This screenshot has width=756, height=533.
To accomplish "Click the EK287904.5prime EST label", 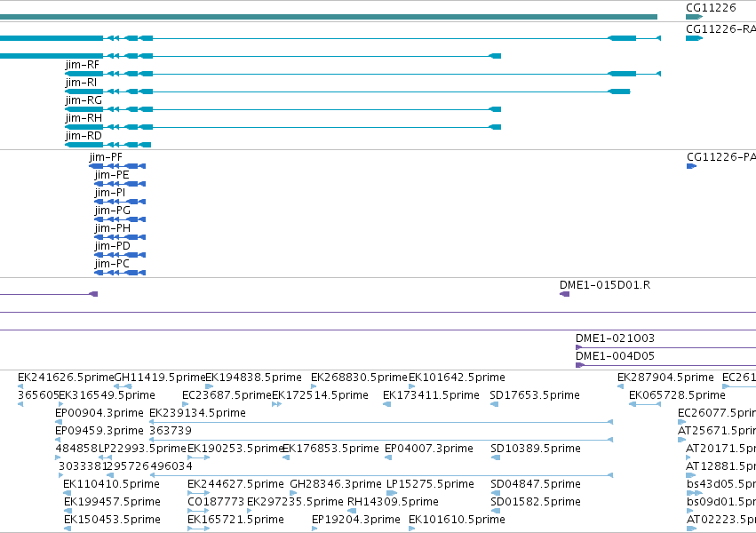I will (665, 378).
